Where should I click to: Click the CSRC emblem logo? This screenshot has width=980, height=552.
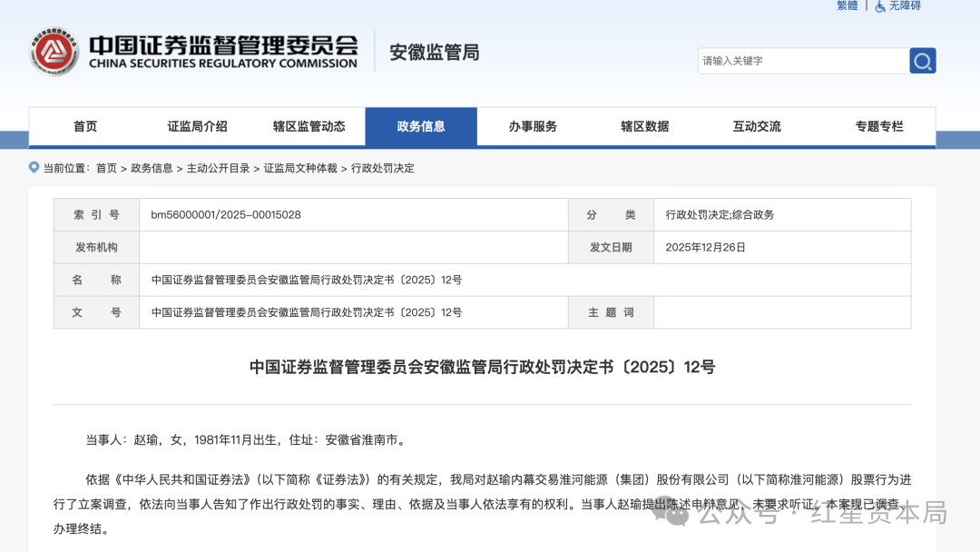click(54, 51)
